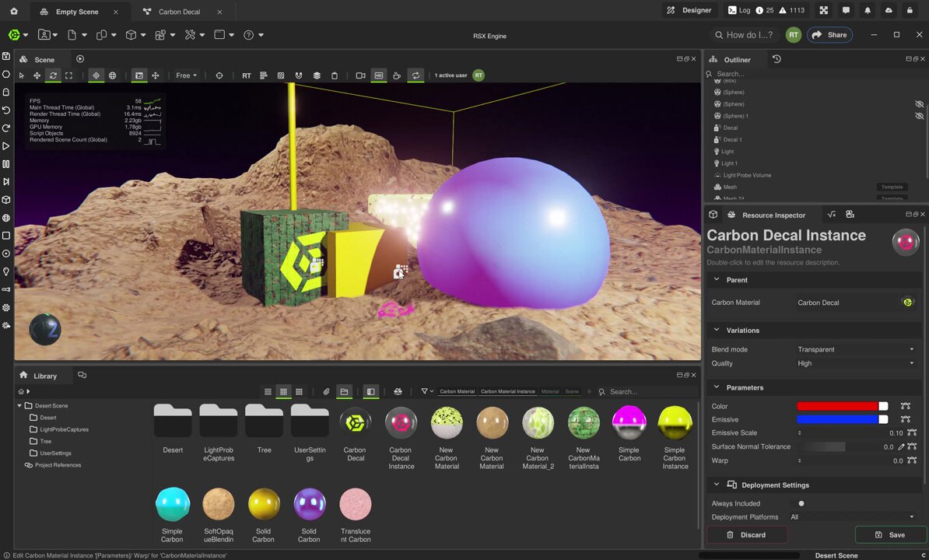Select the undo icon in left sidebar

6,110
